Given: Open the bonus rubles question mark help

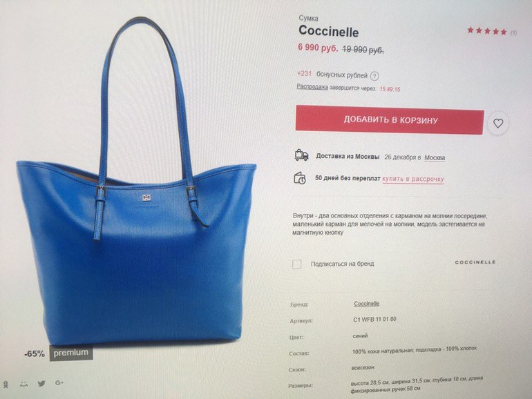Looking at the screenshot, I should point(374,76).
